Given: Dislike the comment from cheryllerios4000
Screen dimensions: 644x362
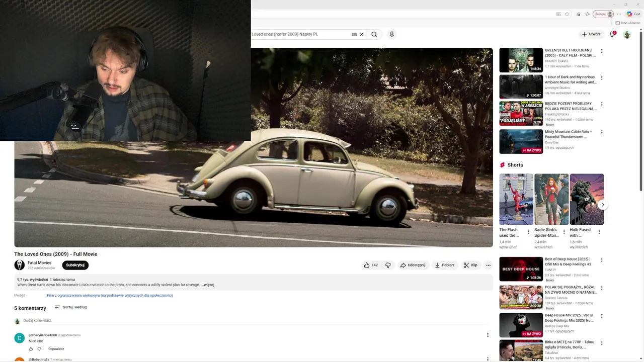Looking at the screenshot, I should [x=39, y=349].
